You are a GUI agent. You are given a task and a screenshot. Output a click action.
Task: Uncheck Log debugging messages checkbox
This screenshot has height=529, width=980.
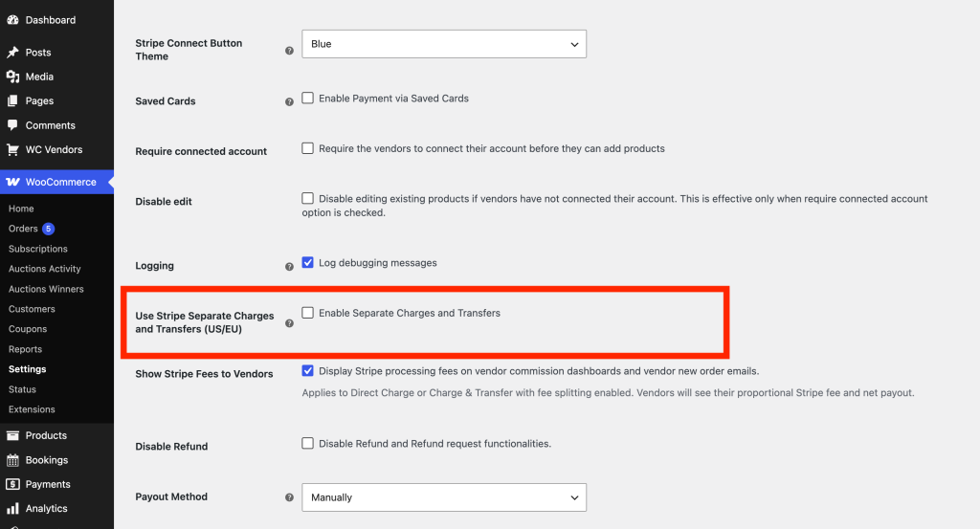point(307,262)
